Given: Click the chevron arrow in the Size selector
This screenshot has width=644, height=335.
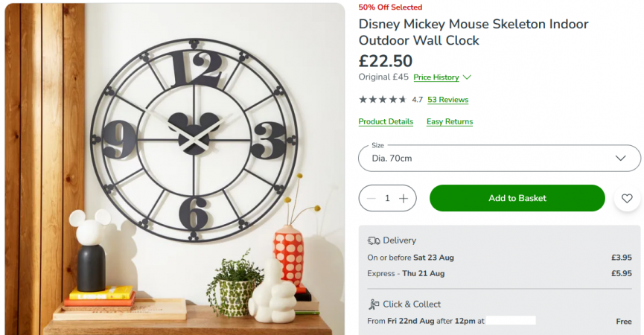Looking at the screenshot, I should (x=621, y=158).
